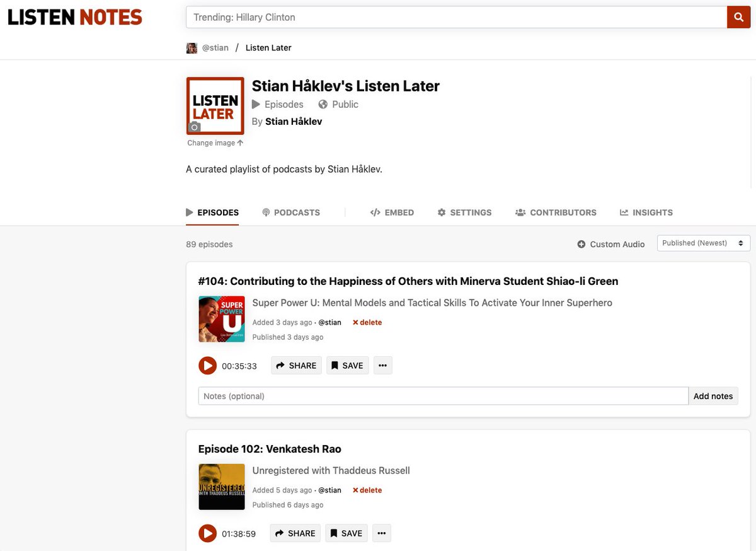Click the 01:38:59 duration text
756x551 pixels.
(x=239, y=533)
